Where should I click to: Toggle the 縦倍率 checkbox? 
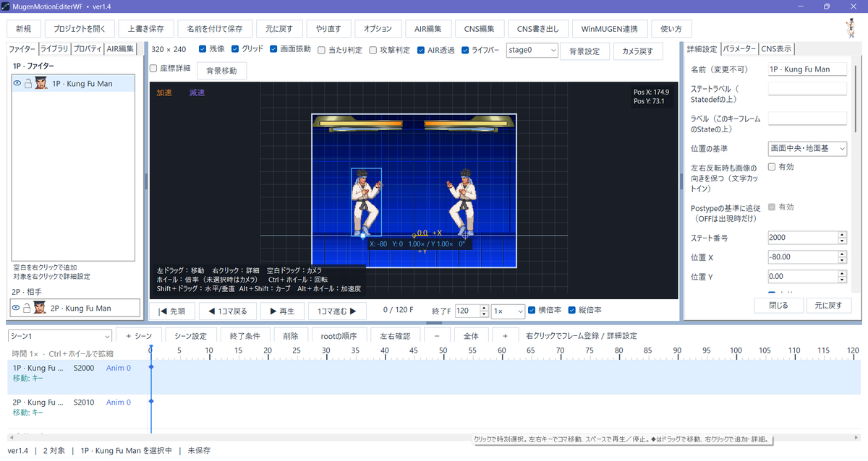(x=572, y=310)
